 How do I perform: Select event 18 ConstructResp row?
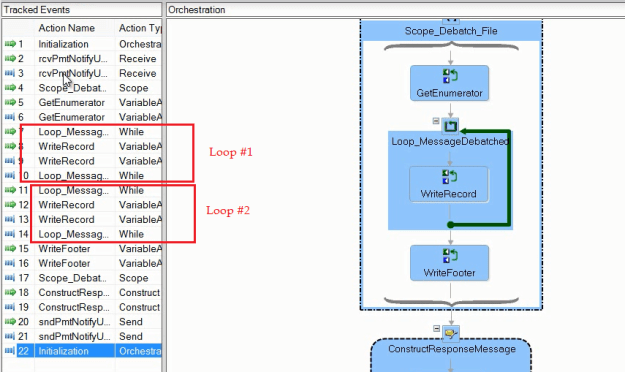[x=82, y=293]
